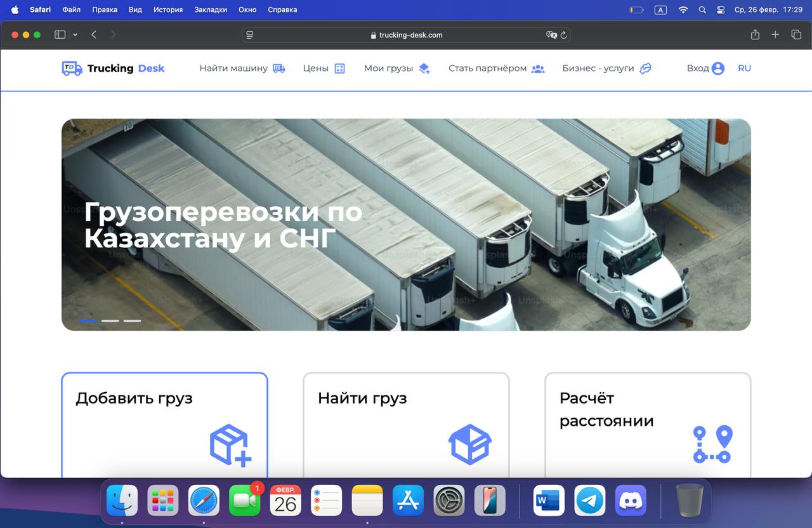Select the truck icon next to Найти машину
This screenshot has width=812, height=528.
278,68
